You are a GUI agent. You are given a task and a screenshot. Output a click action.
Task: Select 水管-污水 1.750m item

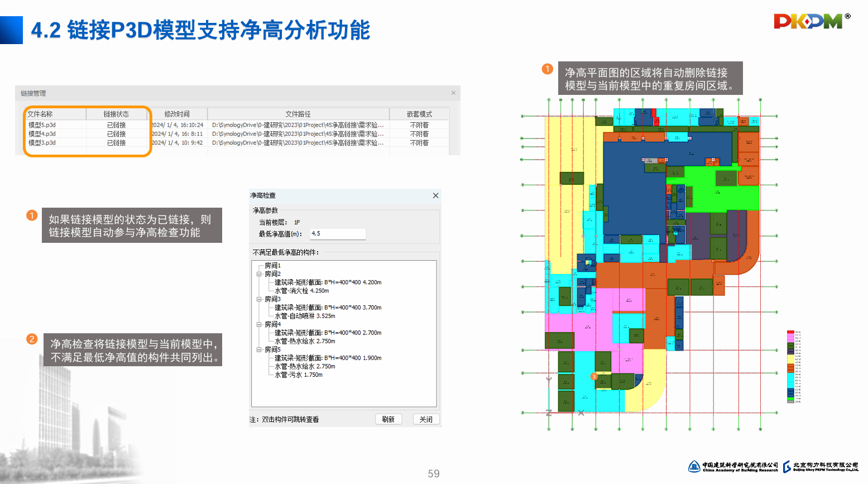click(299, 375)
